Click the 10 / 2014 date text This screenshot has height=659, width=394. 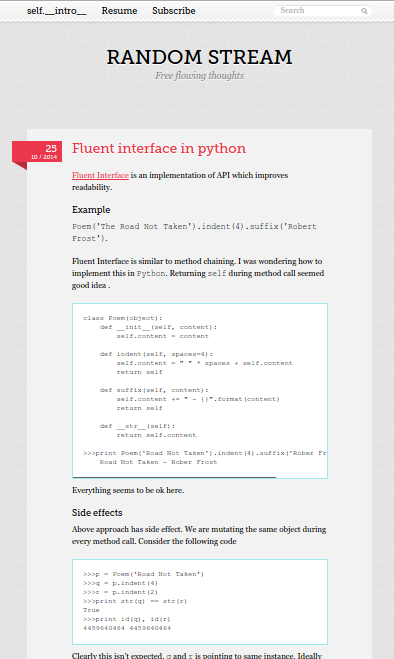44,157
